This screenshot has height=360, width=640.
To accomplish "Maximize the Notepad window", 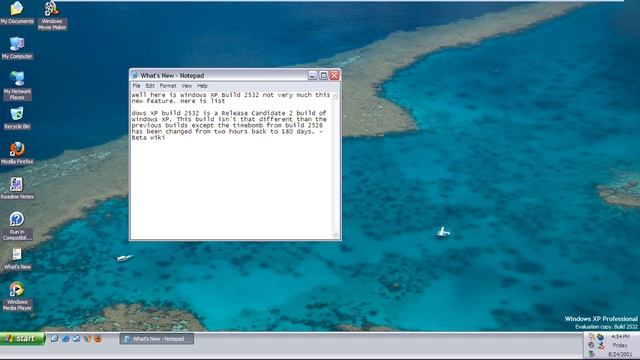I will [x=324, y=75].
